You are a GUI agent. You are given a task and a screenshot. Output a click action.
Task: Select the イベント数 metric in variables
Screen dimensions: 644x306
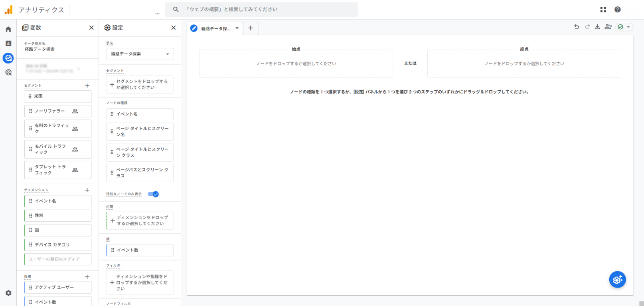[58, 302]
